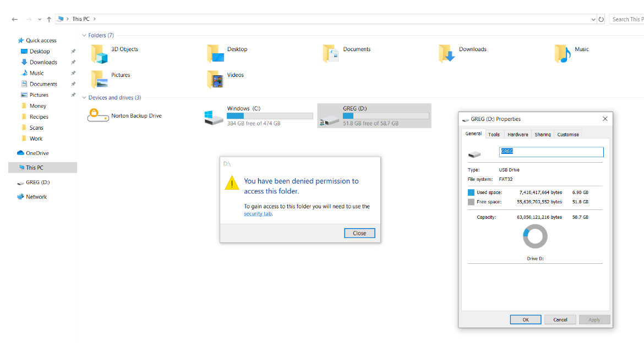Switch to Customise tab in Properties

(568, 135)
